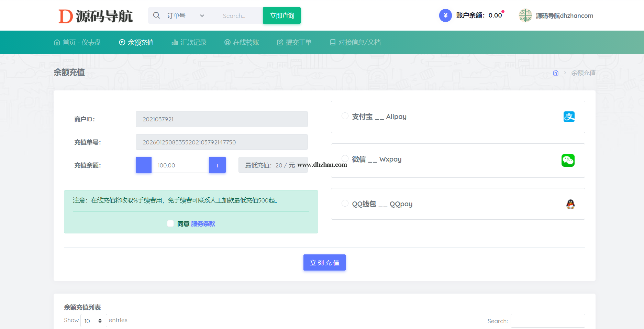Tick the 同意 服务条款 checkbox

click(x=170, y=224)
